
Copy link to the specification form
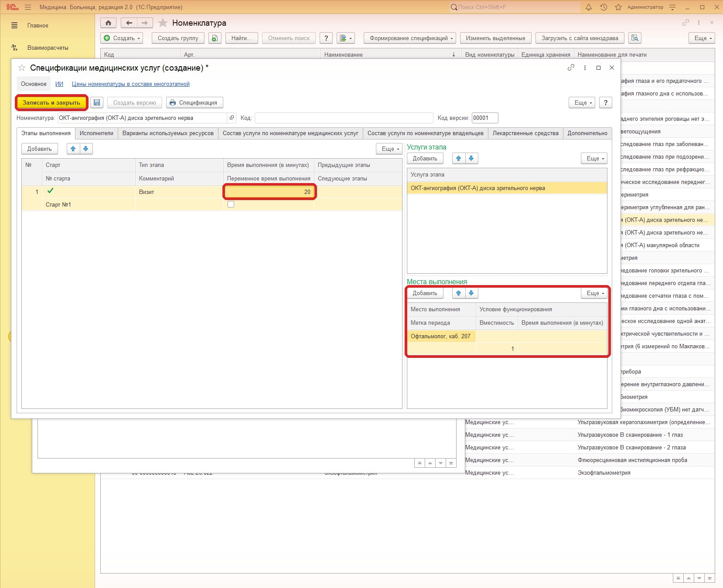pos(571,68)
